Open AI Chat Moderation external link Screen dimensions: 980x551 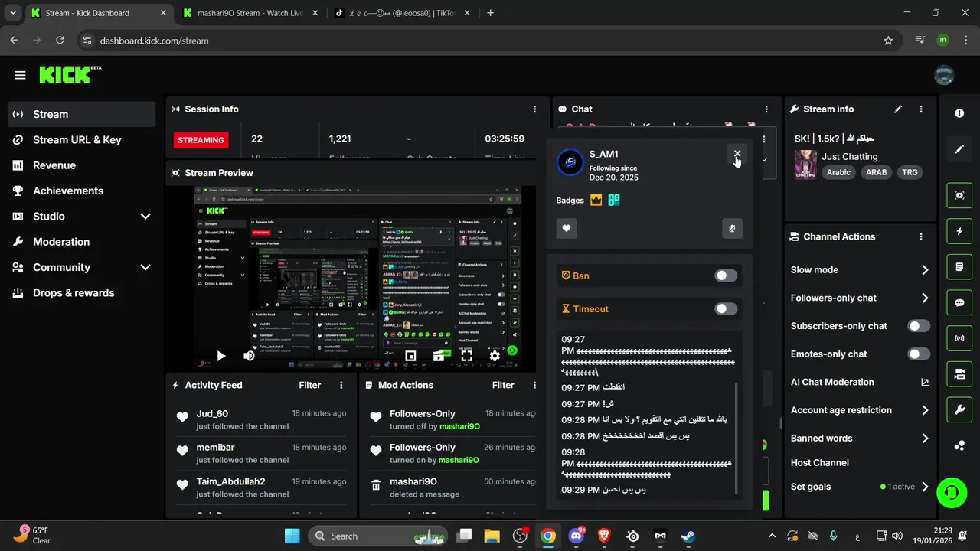(925, 383)
